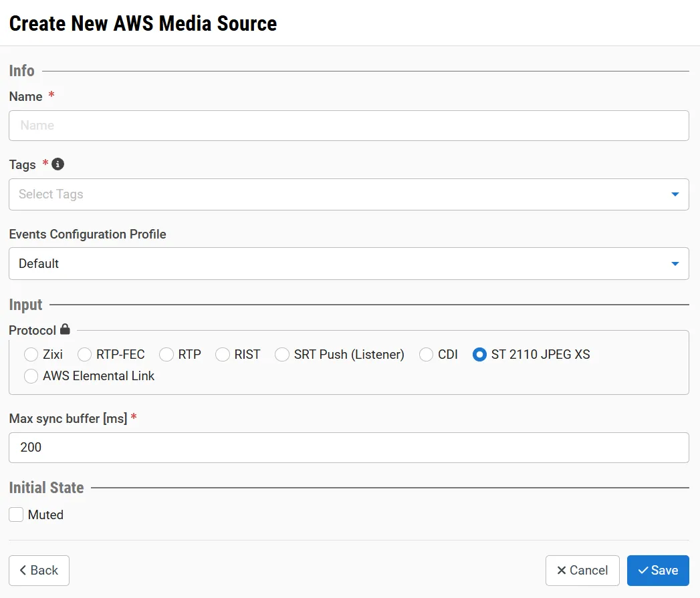Select RIST as the protocol
This screenshot has width=700, height=598.
click(x=223, y=354)
